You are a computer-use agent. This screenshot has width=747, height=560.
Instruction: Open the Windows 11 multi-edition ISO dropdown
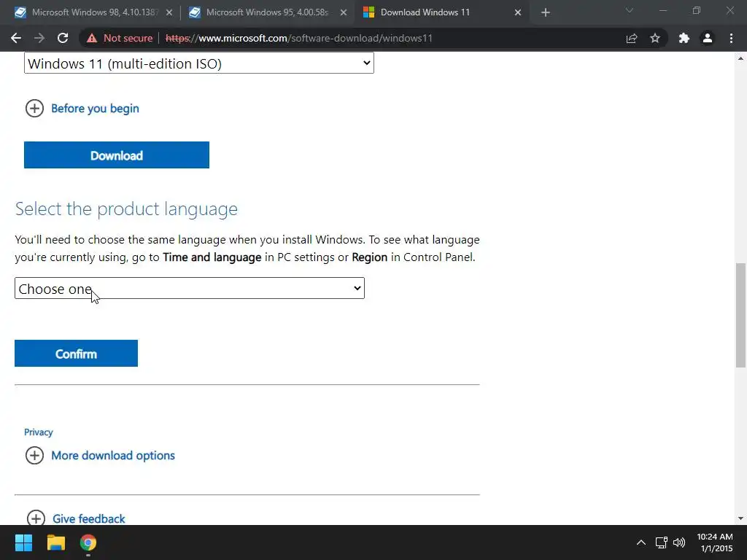click(198, 63)
